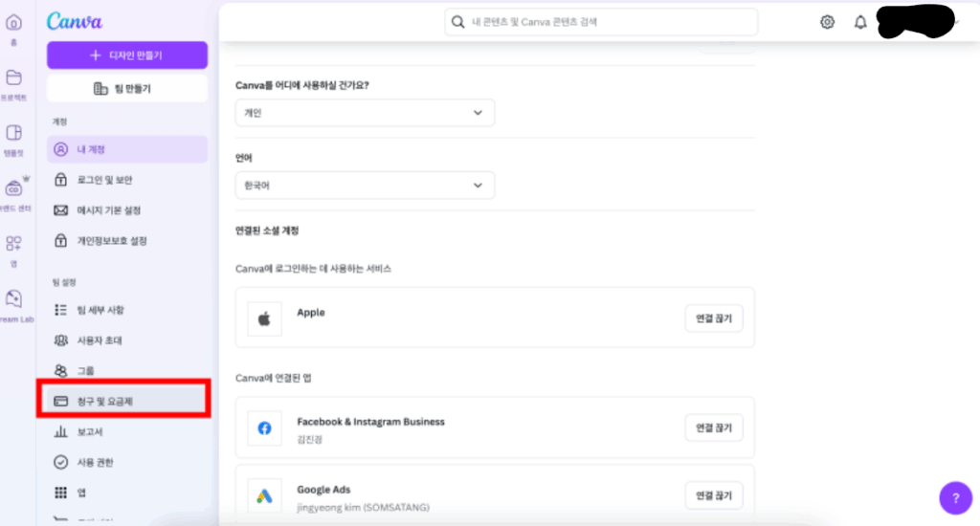
Task: Click the 언어 label
Action: (244, 158)
